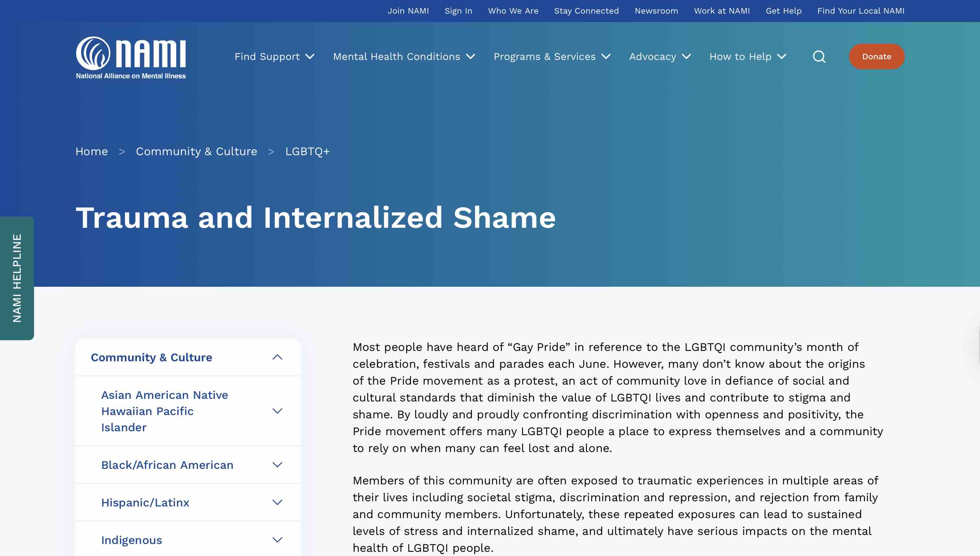Expand the Indigenous sidebar item
Image resolution: width=980 pixels, height=556 pixels.
[x=277, y=539]
